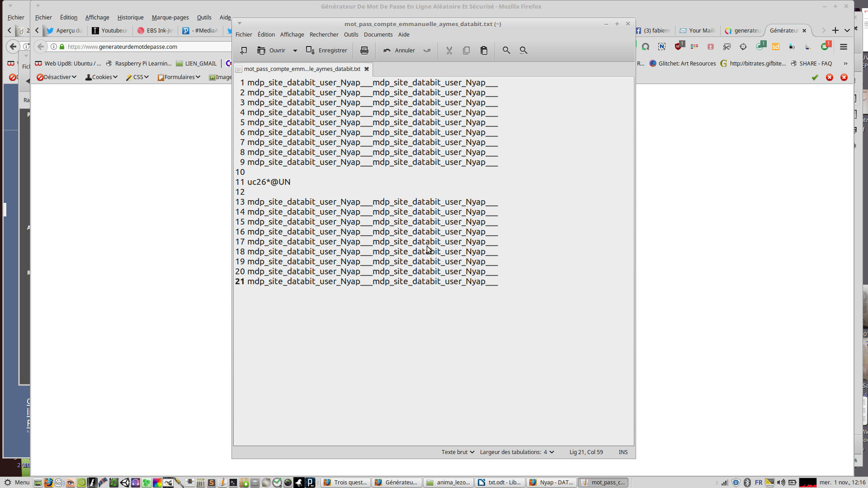Screen dimensions: 868x488
Task: Click the redo arrow icon
Action: point(427,51)
